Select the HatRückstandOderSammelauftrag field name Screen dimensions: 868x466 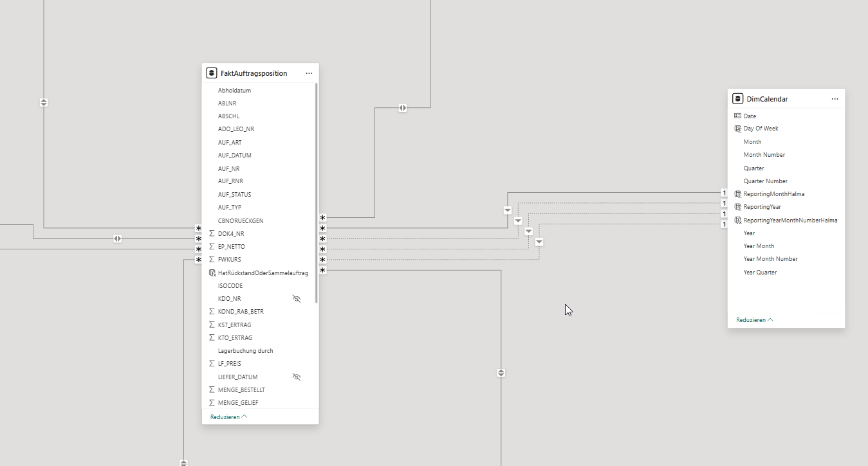[x=263, y=273]
